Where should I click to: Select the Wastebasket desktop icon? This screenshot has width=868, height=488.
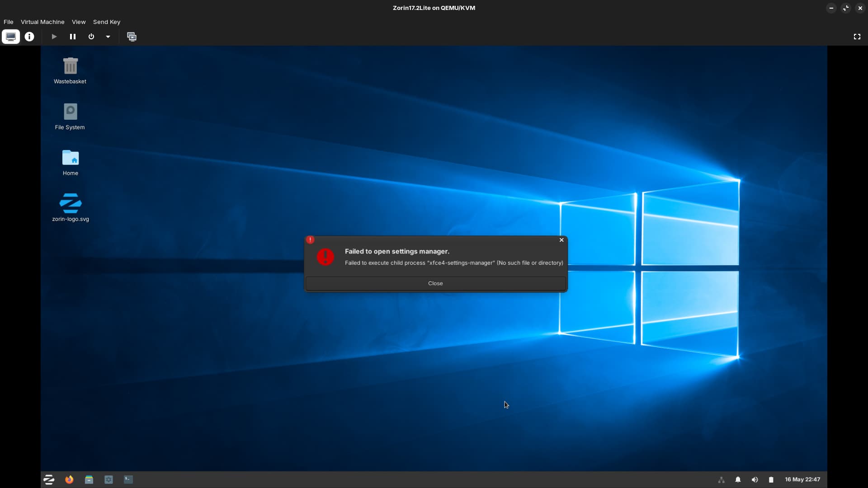click(70, 70)
